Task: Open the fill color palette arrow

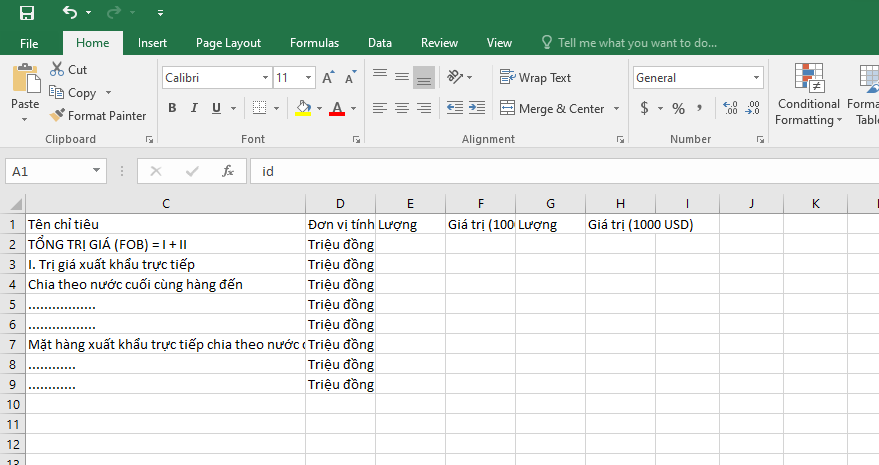Action: 320,108
